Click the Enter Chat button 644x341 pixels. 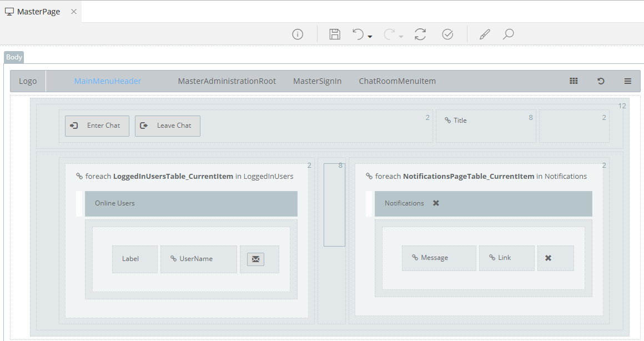point(97,126)
